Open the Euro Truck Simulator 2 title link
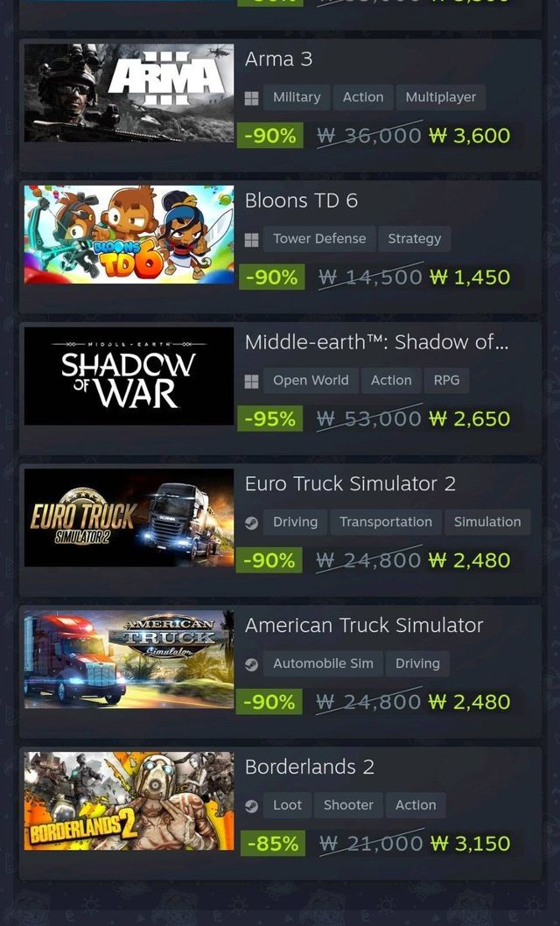The height and width of the screenshot is (926, 560). (x=351, y=484)
